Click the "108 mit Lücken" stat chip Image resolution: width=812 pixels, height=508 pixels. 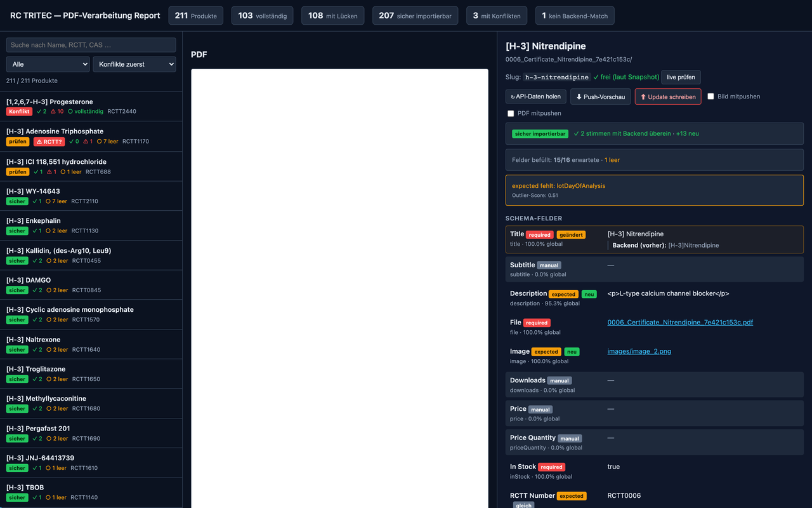click(x=332, y=16)
